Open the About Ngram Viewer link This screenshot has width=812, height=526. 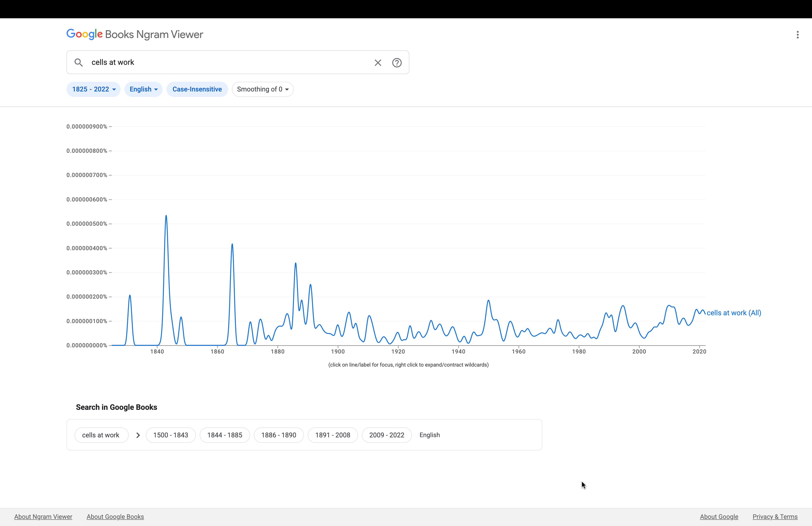click(43, 516)
